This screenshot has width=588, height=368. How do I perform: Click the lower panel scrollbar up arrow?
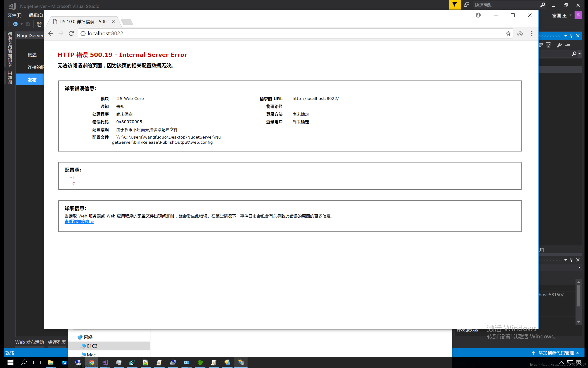pos(579,282)
